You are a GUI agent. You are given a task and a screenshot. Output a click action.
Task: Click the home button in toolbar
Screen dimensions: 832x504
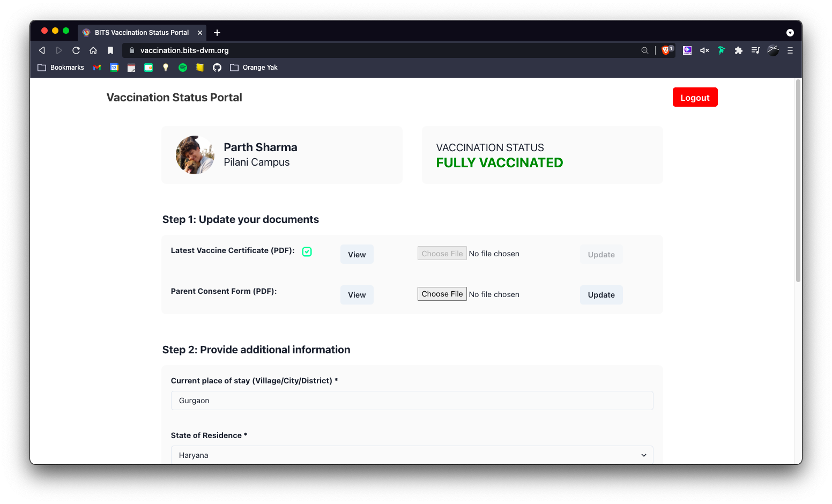[93, 50]
